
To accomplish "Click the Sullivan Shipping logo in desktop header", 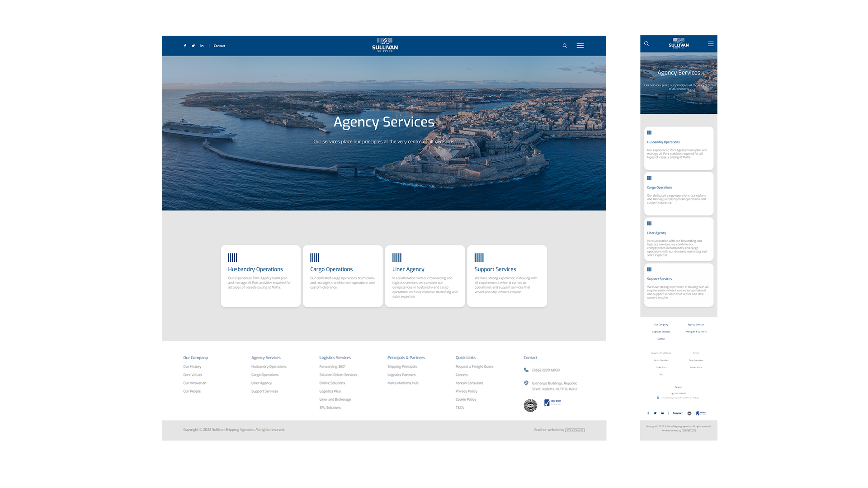I will click(x=385, y=45).
